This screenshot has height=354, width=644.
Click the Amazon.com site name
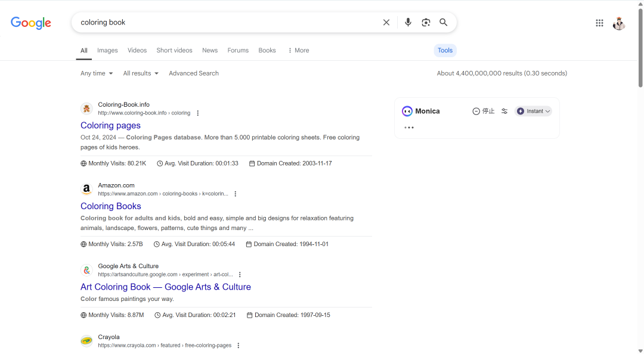click(x=116, y=185)
